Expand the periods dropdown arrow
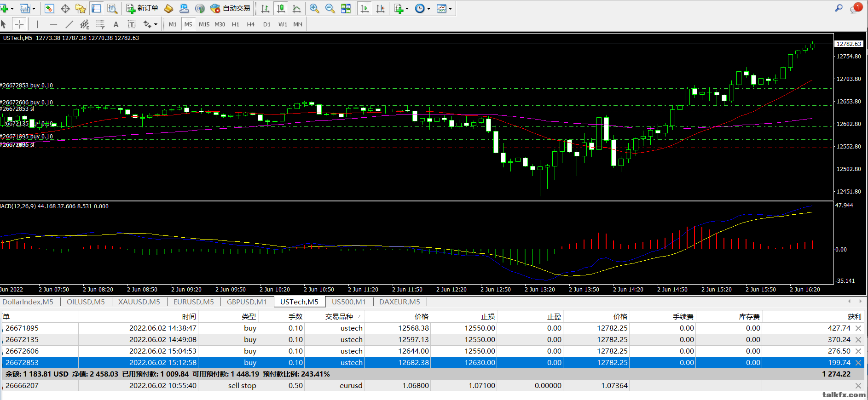The image size is (868, 400). point(428,8)
